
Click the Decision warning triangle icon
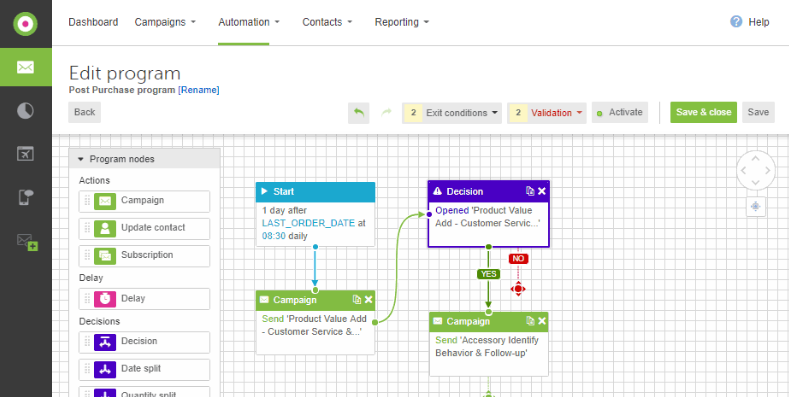(437, 191)
